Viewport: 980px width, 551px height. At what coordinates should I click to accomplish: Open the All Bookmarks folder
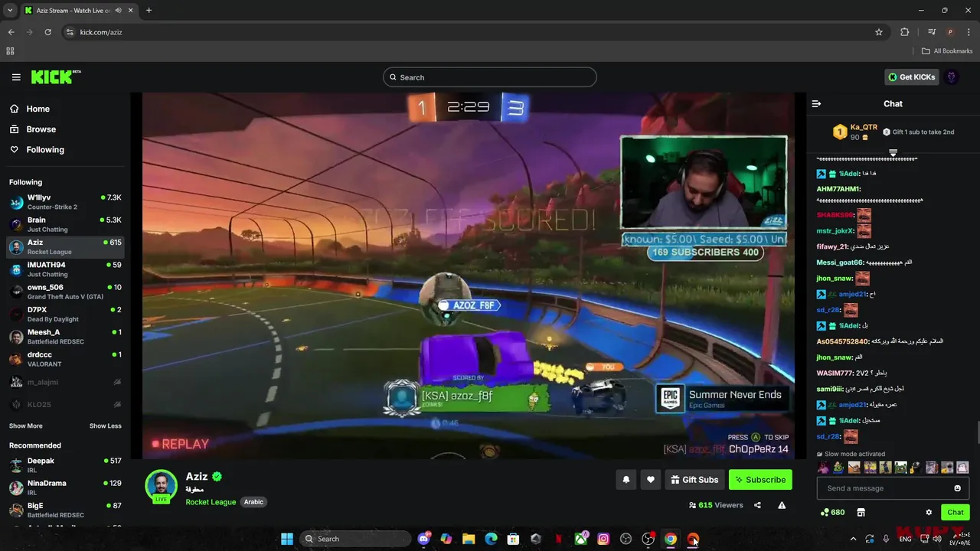pyautogui.click(x=947, y=51)
